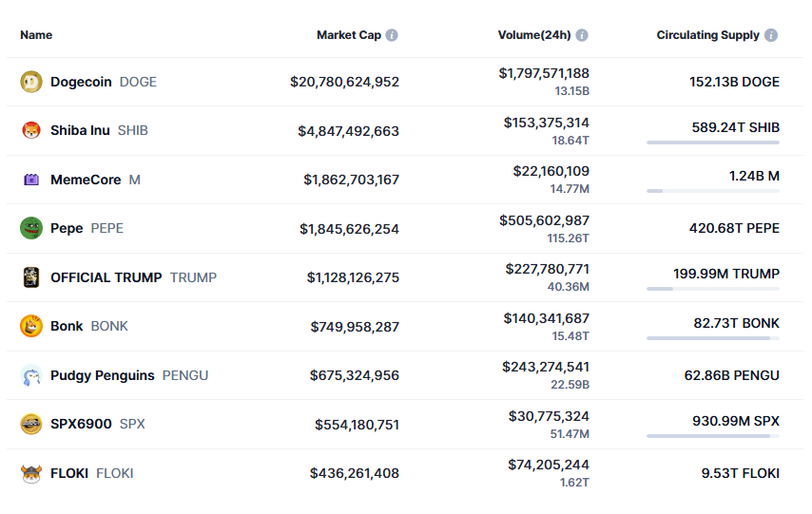Click the Shiba Inu supply progress bar
Image resolution: width=812 pixels, height=514 pixels.
click(712, 143)
